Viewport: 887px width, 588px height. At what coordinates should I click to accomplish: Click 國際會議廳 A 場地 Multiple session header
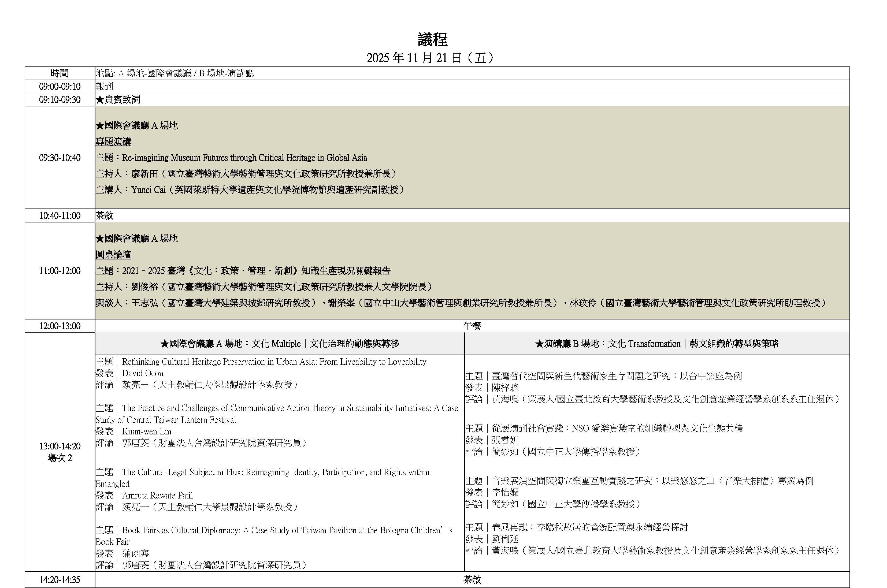click(x=279, y=344)
